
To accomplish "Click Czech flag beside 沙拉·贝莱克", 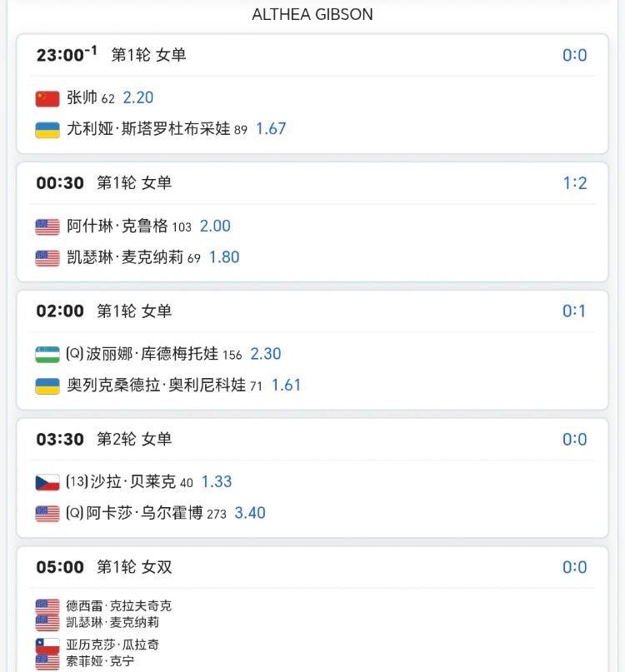I will coord(47,482).
